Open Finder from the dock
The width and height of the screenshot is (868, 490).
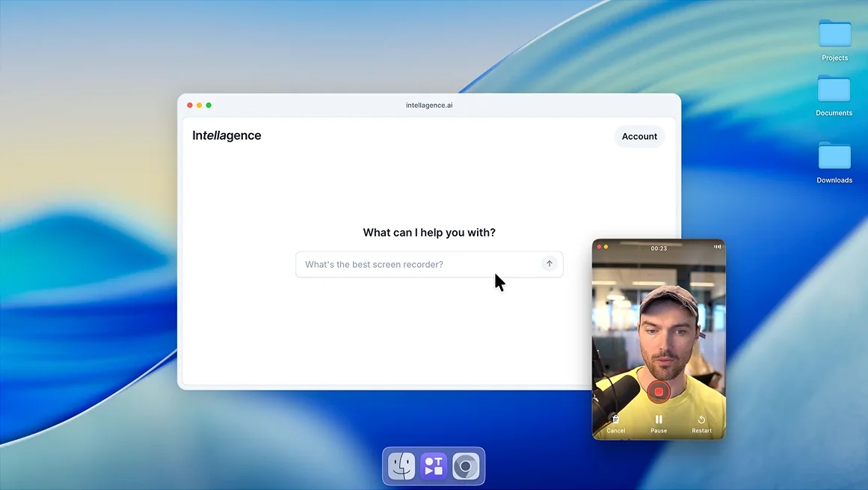pyautogui.click(x=401, y=466)
